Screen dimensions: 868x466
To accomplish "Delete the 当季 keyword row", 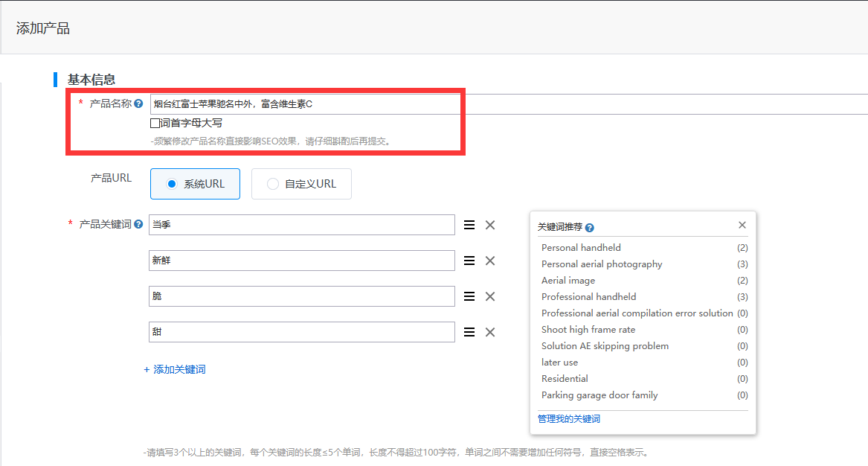I will click(x=490, y=225).
